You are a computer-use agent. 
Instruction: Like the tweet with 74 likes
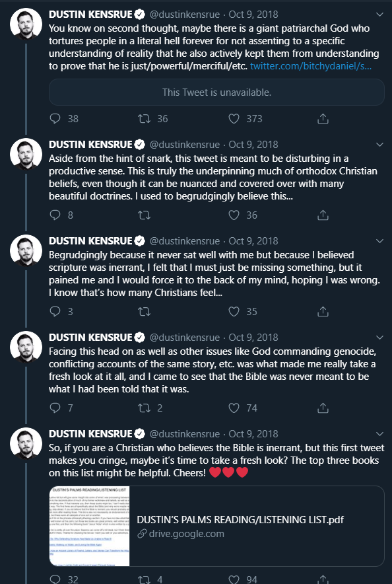pyautogui.click(x=234, y=408)
